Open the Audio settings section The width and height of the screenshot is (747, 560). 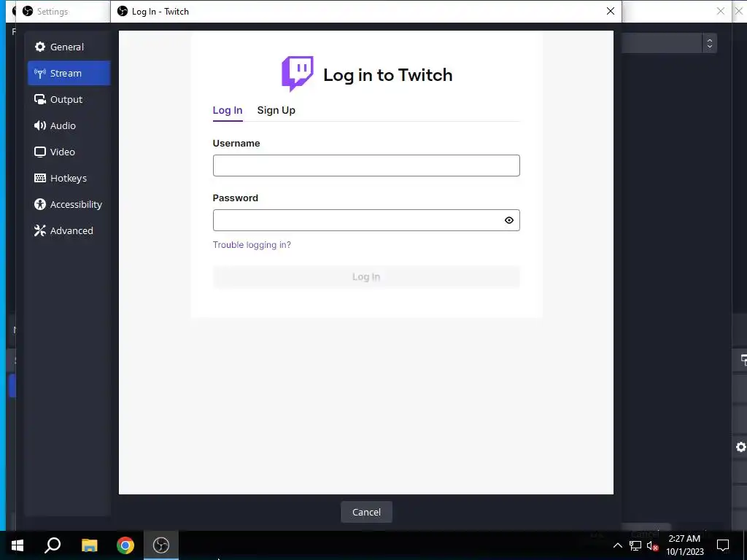[x=69, y=125]
